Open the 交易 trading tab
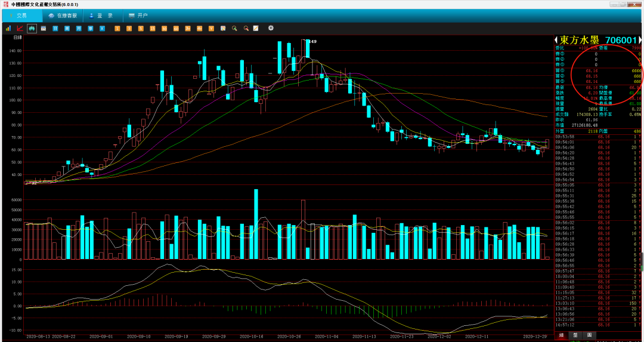This screenshot has height=342, width=644. [x=22, y=16]
